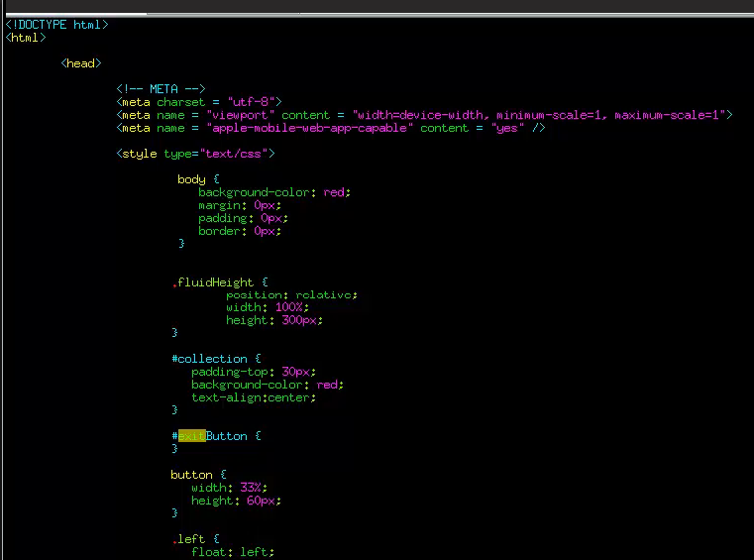Viewport: 754px width, 560px height.
Task: Click the .fluidHeight selector
Action: (x=215, y=282)
